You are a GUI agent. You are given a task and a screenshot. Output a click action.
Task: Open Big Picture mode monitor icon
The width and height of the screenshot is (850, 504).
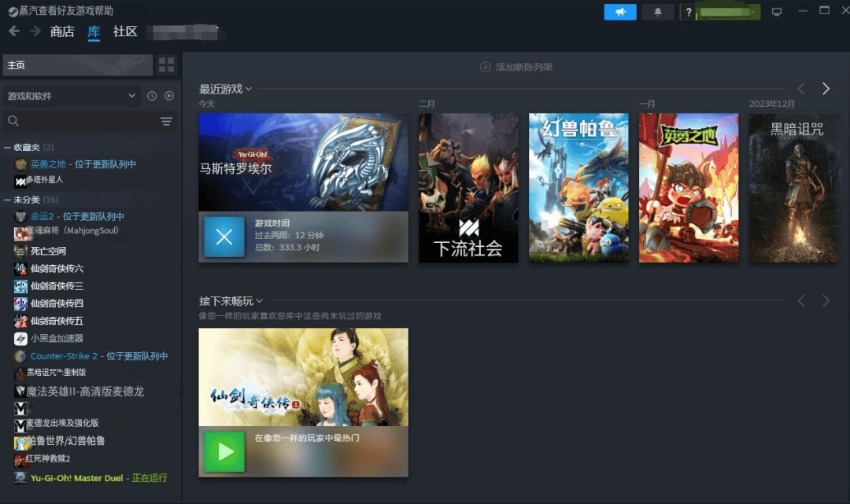pos(777,12)
